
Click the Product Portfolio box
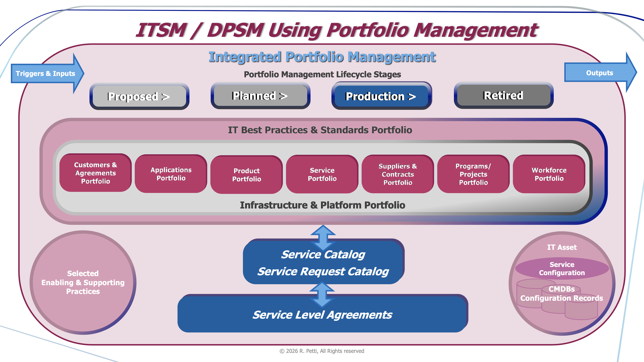pos(247,175)
